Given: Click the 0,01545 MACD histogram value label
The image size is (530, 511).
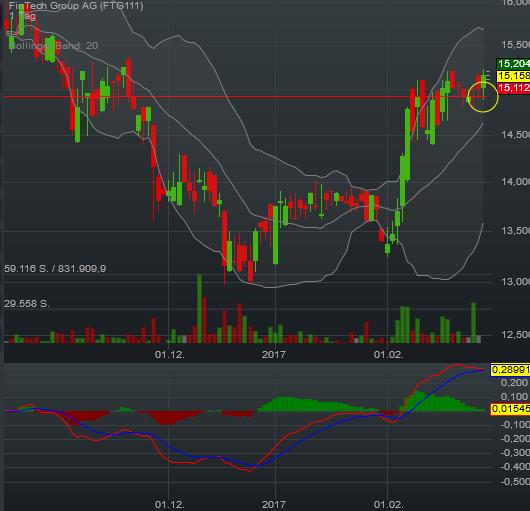Looking at the screenshot, I should point(510,409).
